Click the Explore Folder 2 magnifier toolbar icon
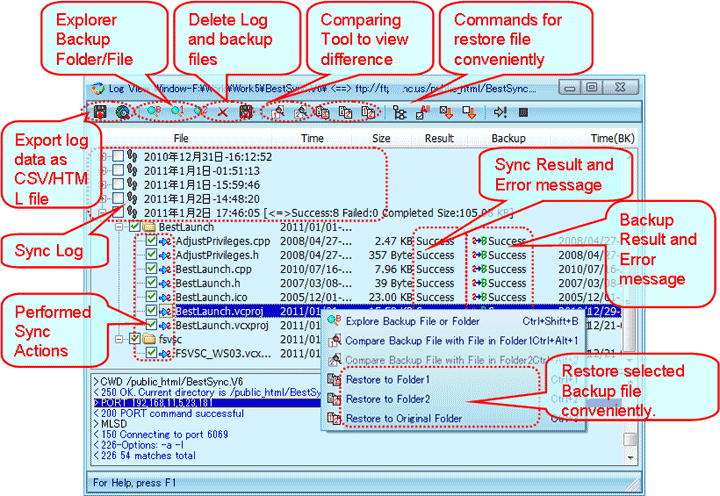This screenshot has width=720, height=496. (x=201, y=111)
